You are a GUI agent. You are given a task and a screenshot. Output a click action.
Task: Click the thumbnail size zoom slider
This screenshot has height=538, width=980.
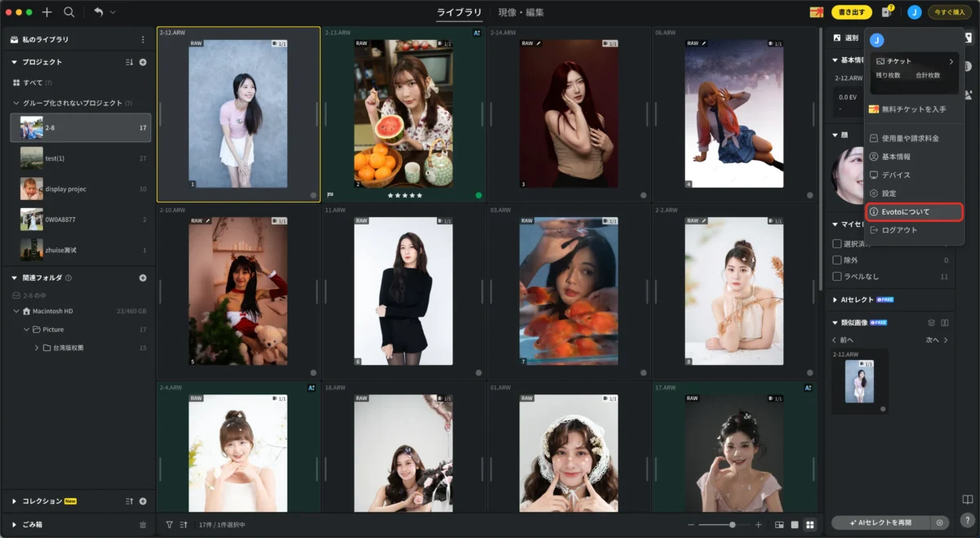(724, 525)
